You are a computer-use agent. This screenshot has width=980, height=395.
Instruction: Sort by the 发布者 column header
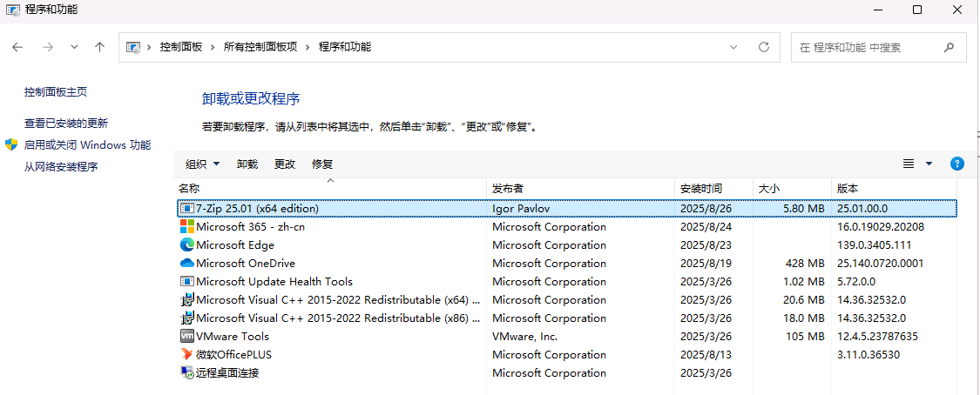pos(581,188)
